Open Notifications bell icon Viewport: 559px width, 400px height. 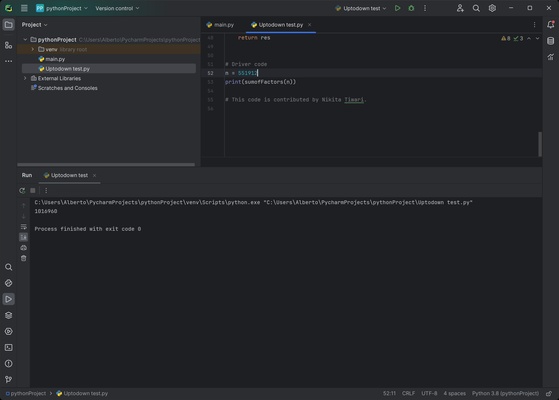(x=551, y=24)
